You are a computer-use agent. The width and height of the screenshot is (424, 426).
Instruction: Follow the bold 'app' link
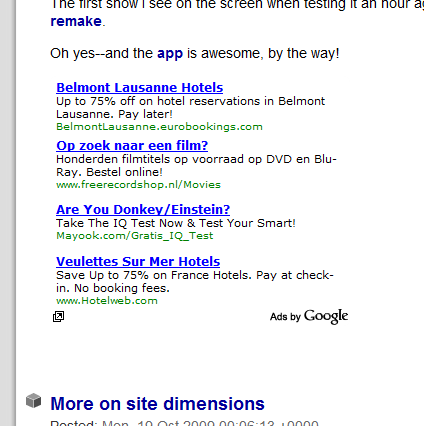click(x=170, y=54)
